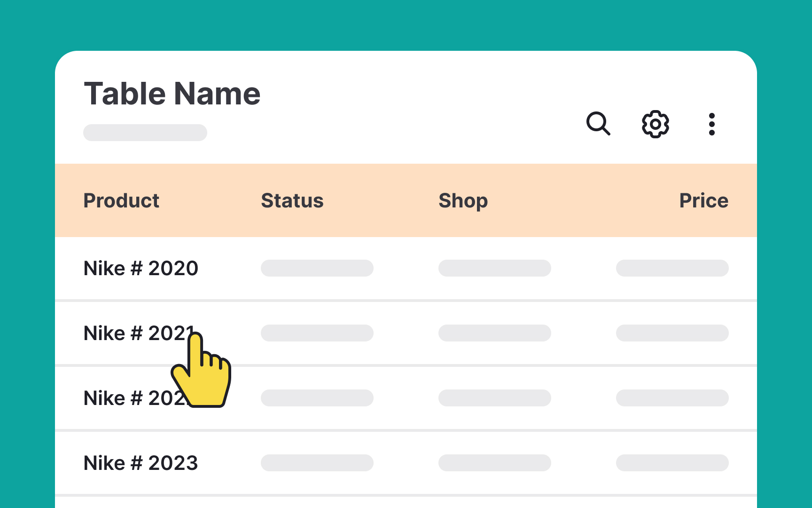Click the price placeholder for Nike # 2023
Image resolution: width=812 pixels, height=508 pixels.
tap(672, 463)
